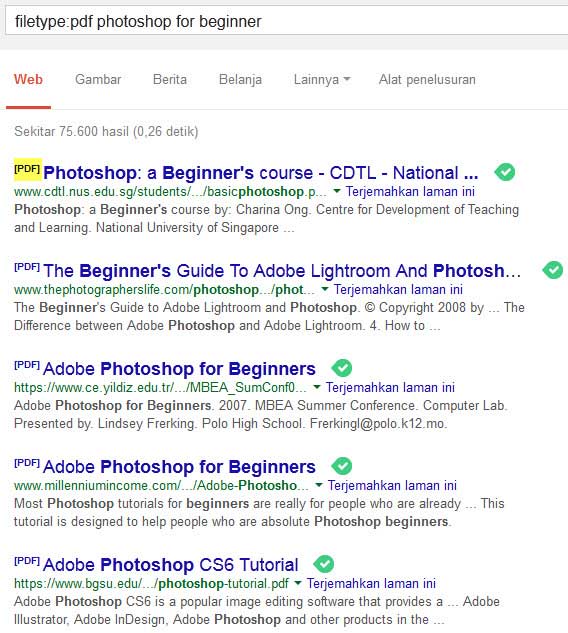Click snippet mentioning Charina Ong
This screenshot has height=633, width=568.
point(266,218)
